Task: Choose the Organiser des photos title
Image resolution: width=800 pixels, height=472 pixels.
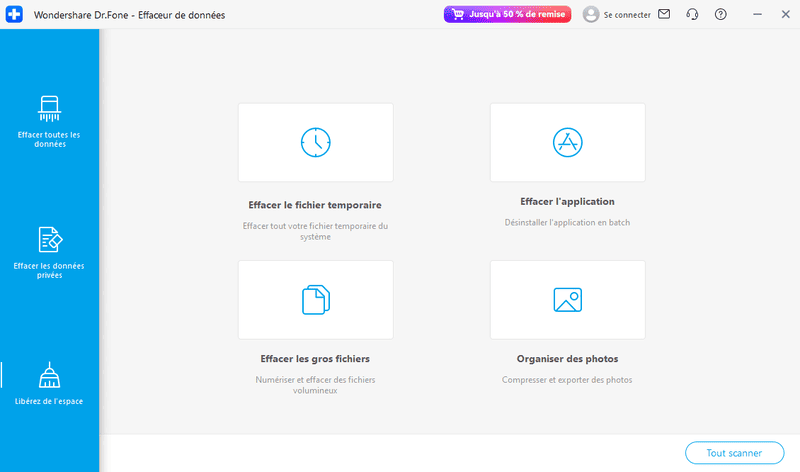Action: click(x=567, y=358)
